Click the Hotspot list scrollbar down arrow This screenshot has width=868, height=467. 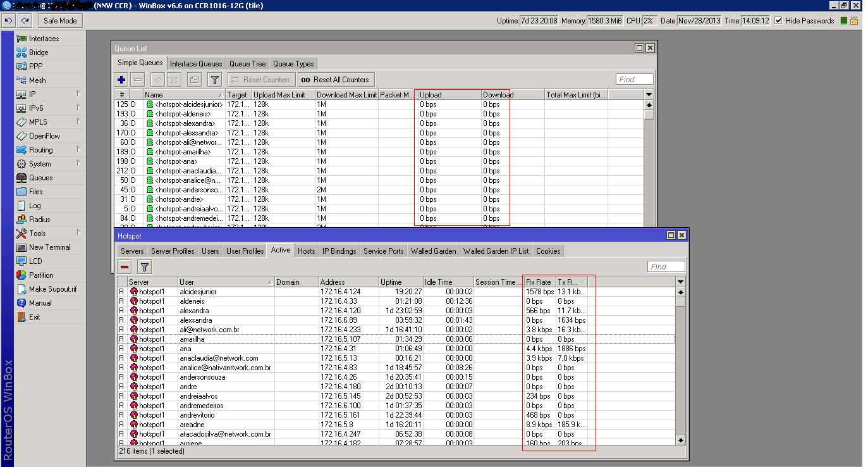(x=680, y=440)
